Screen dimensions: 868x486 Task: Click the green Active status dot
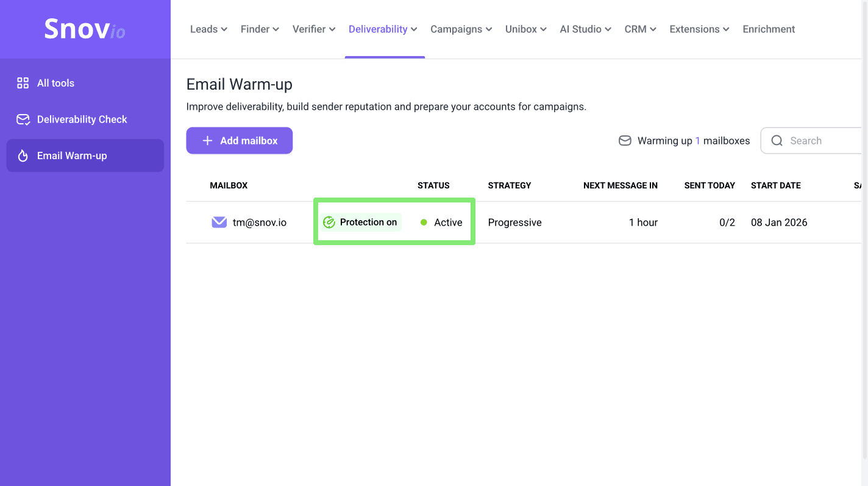424,223
